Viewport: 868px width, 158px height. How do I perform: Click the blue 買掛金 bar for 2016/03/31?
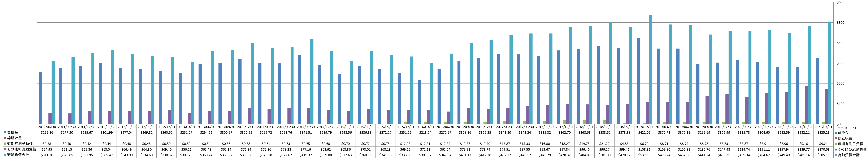[x=419, y=102]
